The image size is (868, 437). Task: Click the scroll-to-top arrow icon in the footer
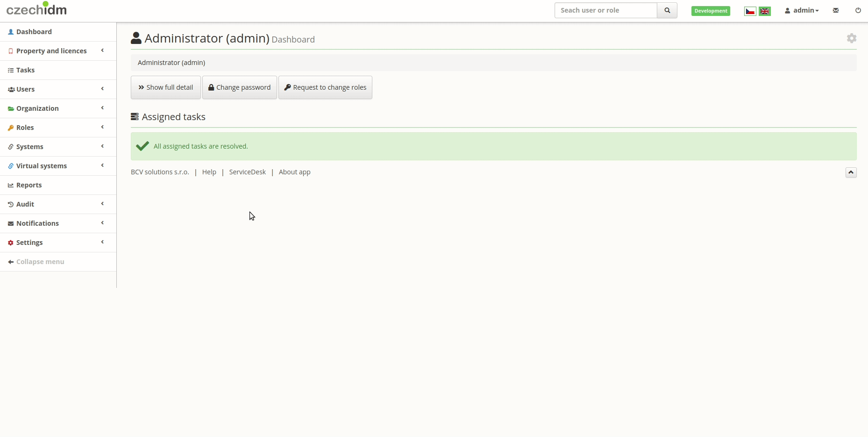(851, 172)
